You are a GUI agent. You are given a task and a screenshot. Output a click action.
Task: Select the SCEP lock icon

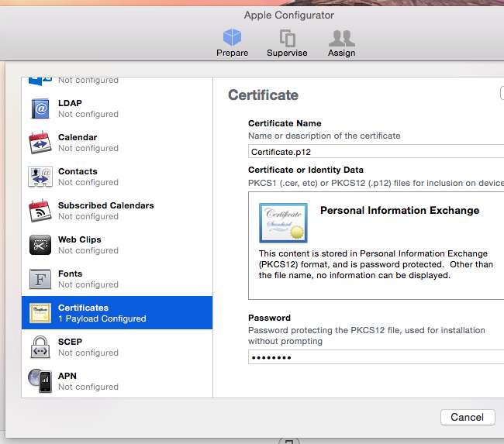(x=40, y=347)
